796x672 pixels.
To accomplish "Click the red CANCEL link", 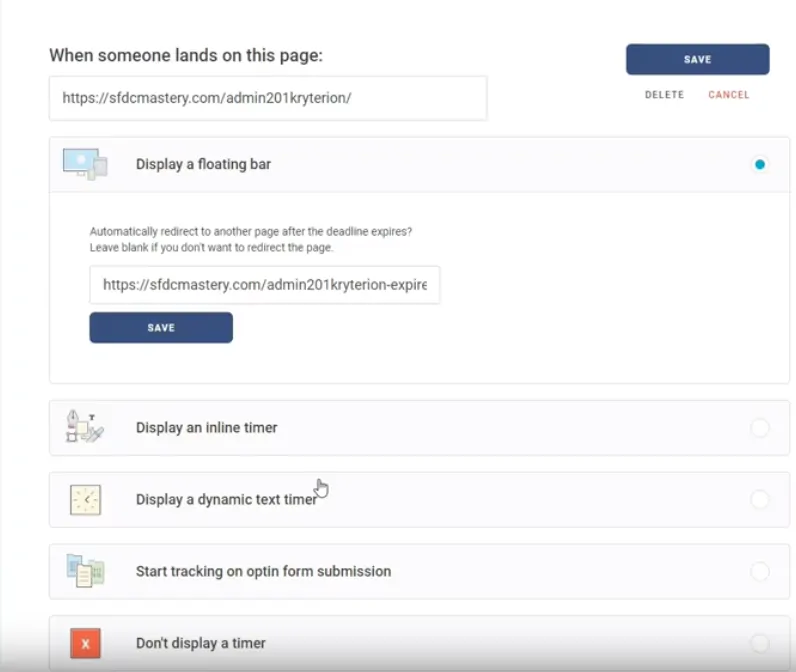I will click(x=728, y=95).
